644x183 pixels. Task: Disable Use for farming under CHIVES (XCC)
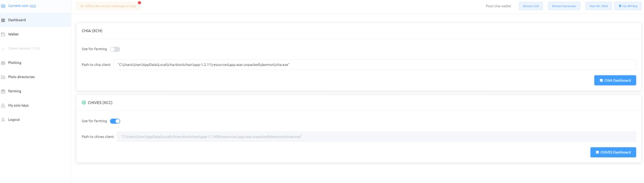(115, 121)
